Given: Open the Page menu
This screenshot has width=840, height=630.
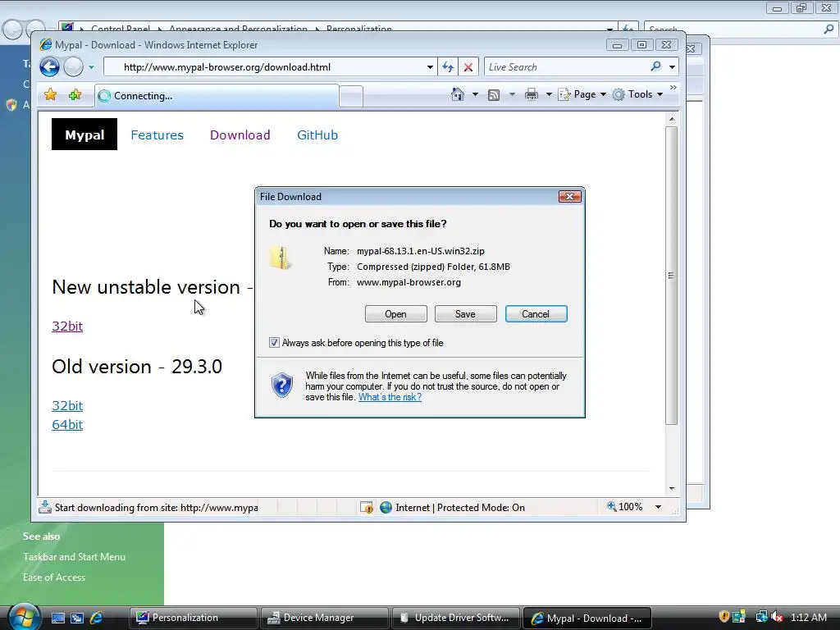Looking at the screenshot, I should tap(582, 94).
